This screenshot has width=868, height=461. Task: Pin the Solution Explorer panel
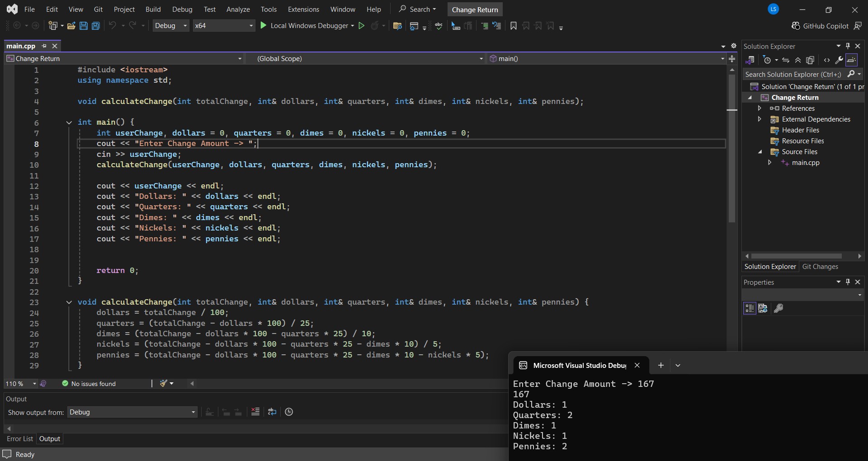(848, 46)
